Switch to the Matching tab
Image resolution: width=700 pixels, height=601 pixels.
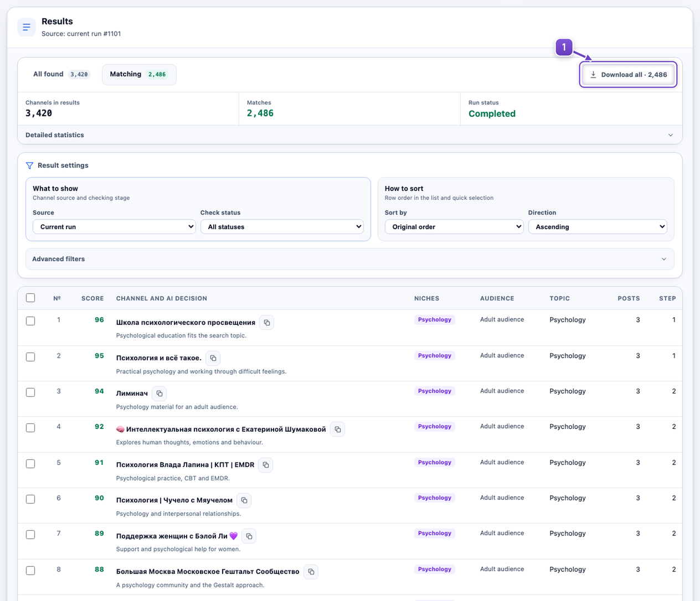tap(139, 74)
